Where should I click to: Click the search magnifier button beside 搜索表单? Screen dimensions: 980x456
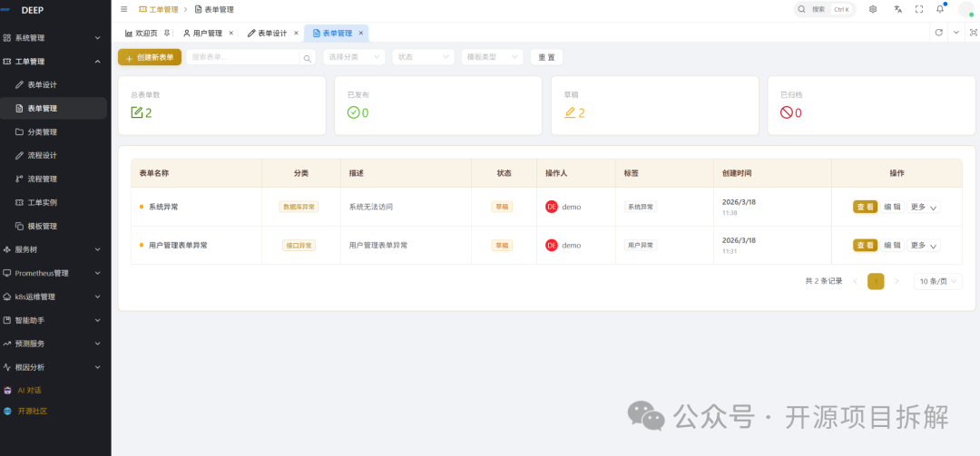307,58
